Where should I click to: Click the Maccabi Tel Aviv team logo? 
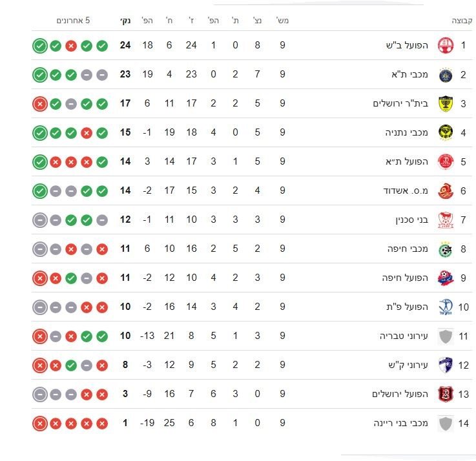445,75
